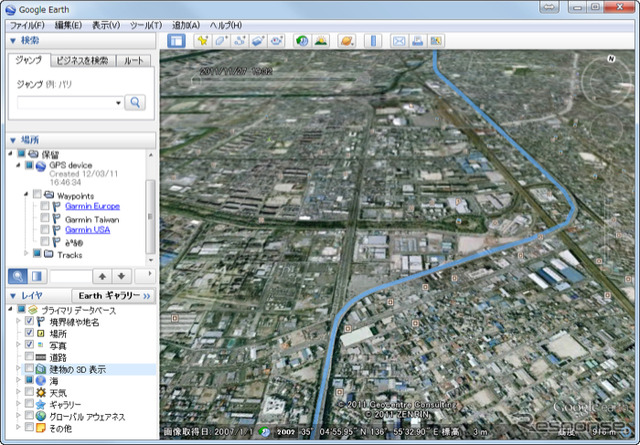640x445 pixels.
Task: Collapse the 場所 panel
Action: [13, 140]
